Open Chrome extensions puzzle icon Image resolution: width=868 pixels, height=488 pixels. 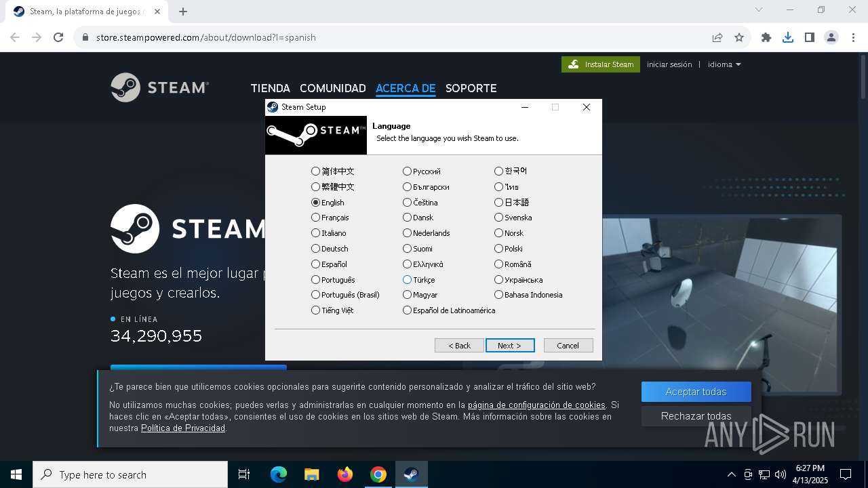766,37
